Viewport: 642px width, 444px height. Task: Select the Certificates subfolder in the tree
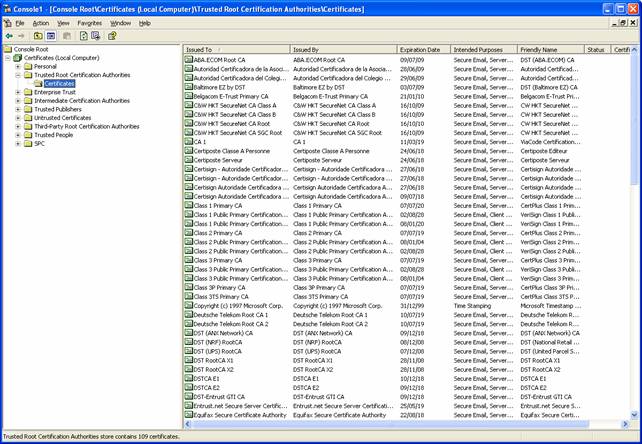click(x=59, y=84)
